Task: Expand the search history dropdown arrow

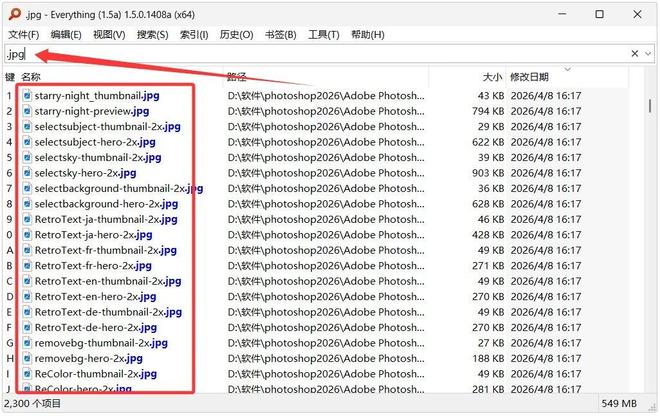Action: [x=648, y=53]
